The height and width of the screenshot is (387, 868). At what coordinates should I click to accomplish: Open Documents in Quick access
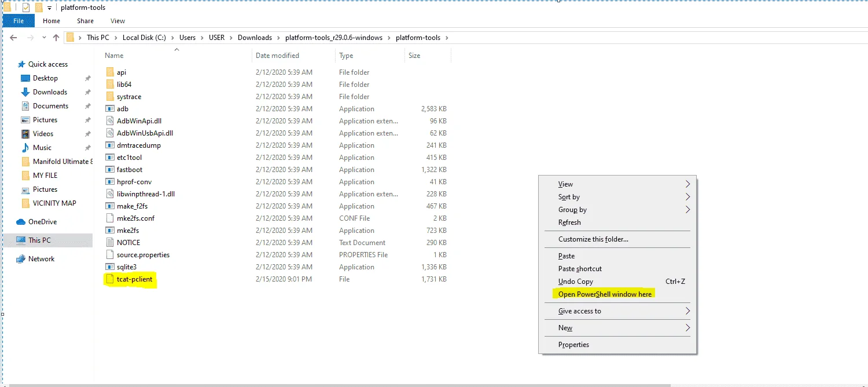pos(50,106)
